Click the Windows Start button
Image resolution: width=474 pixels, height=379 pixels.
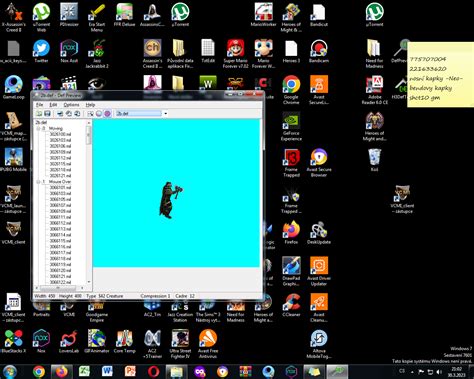pos(10,371)
